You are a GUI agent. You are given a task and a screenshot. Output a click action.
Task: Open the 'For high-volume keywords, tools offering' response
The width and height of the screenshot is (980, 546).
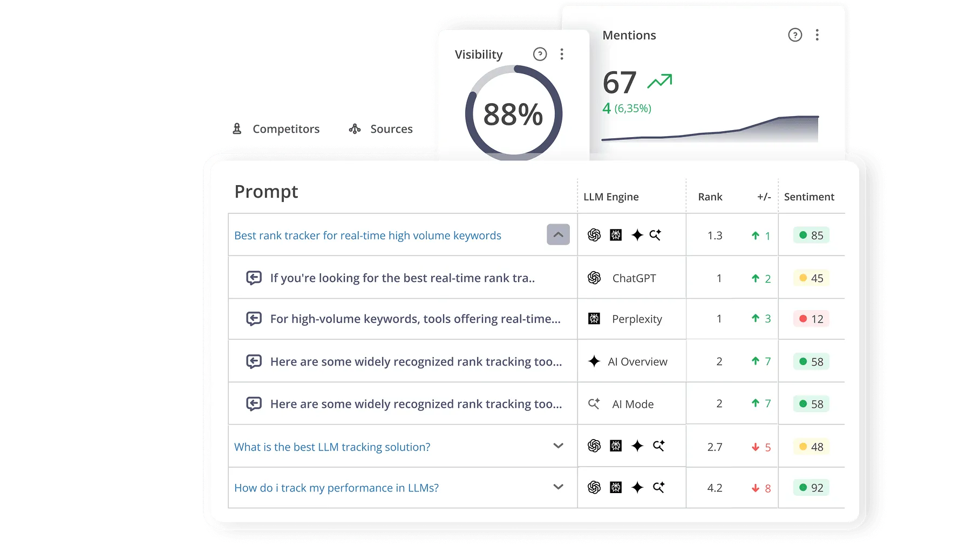(x=416, y=319)
